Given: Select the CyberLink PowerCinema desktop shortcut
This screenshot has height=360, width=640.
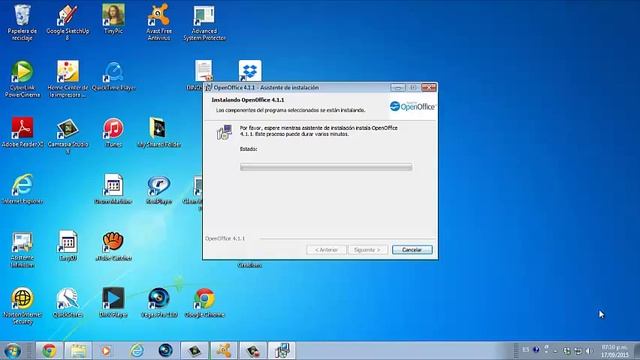Looking at the screenshot, I should coord(22,79).
